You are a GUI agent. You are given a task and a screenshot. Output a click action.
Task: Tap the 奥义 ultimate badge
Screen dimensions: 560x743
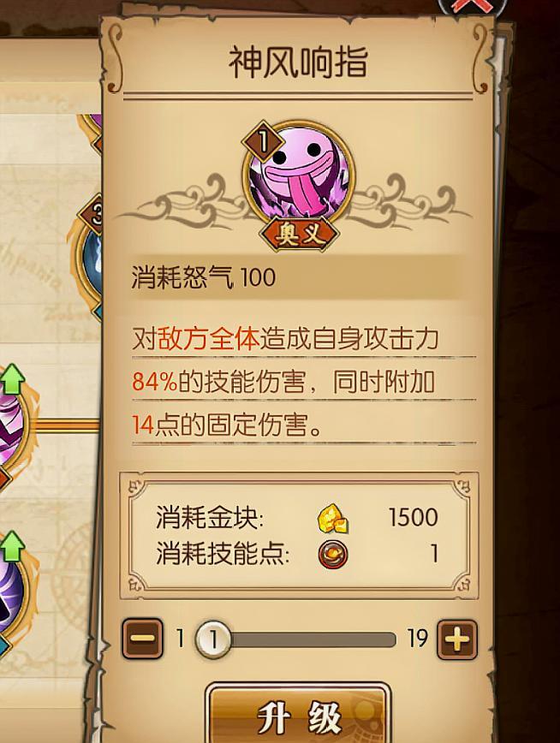click(299, 234)
